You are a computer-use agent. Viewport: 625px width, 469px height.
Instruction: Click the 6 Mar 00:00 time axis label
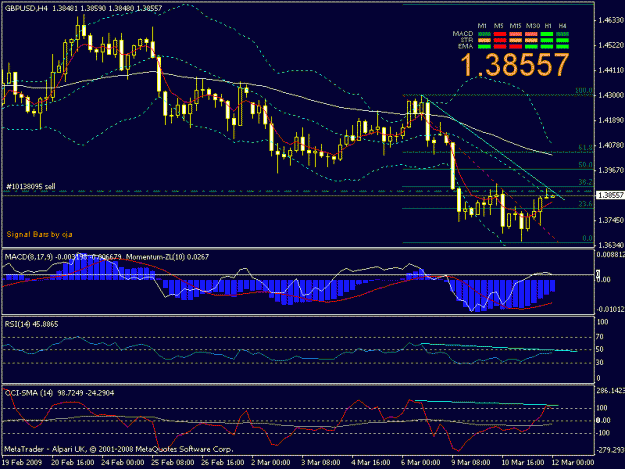(x=421, y=463)
